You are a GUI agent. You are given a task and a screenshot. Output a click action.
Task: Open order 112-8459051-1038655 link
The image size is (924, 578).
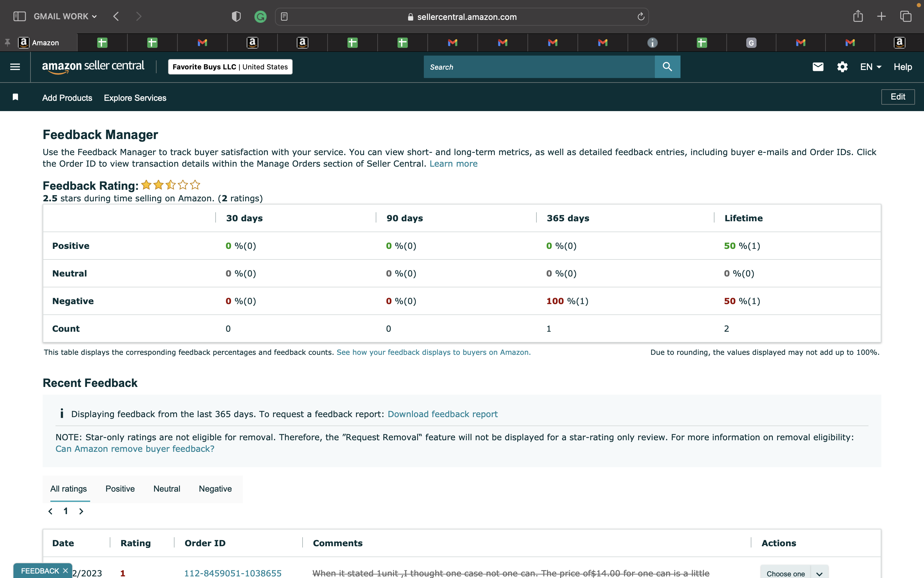pos(233,573)
